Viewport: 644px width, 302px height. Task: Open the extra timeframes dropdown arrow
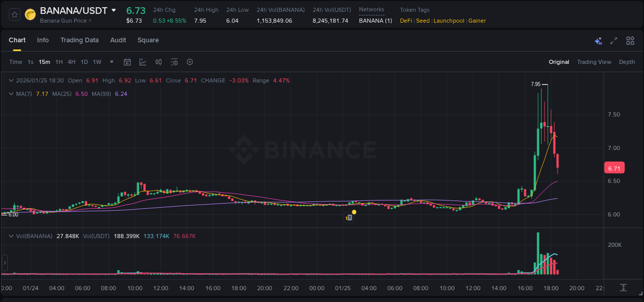tap(110, 62)
